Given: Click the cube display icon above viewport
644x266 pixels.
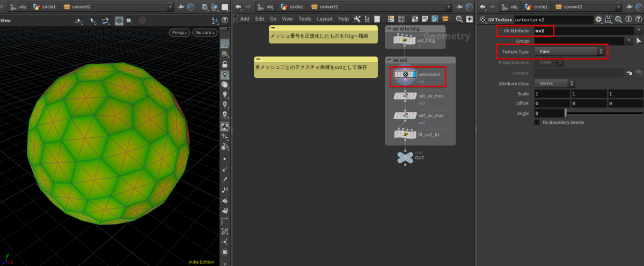Looking at the screenshot, I should 204,7.
